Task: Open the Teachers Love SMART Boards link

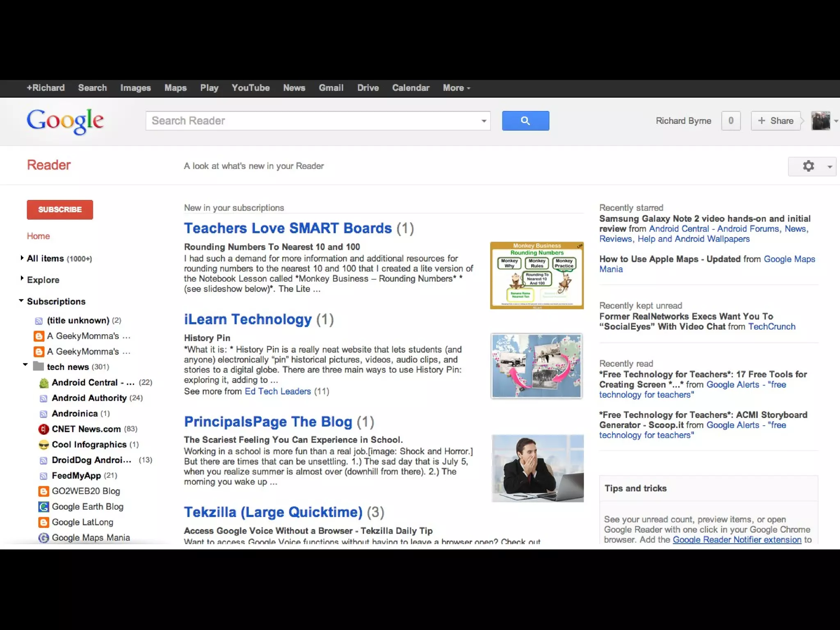Action: (288, 228)
